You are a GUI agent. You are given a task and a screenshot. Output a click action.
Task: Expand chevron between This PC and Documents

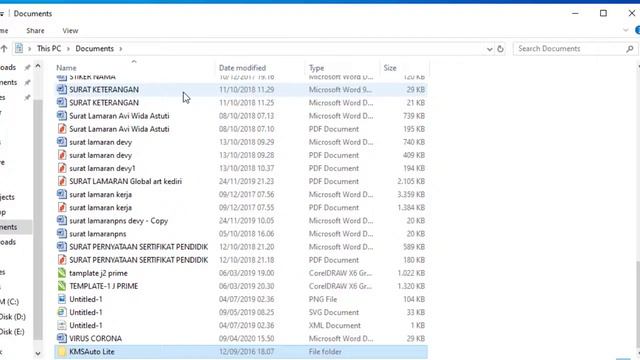tap(68, 49)
